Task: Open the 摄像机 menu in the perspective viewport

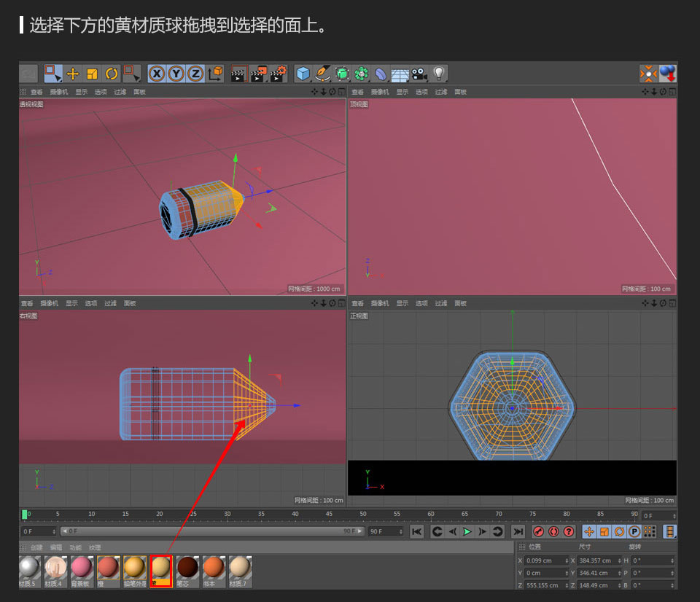Action: (x=59, y=92)
